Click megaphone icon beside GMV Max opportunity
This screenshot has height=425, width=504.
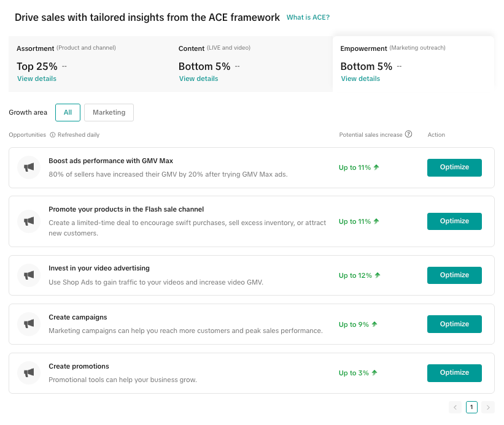29,167
